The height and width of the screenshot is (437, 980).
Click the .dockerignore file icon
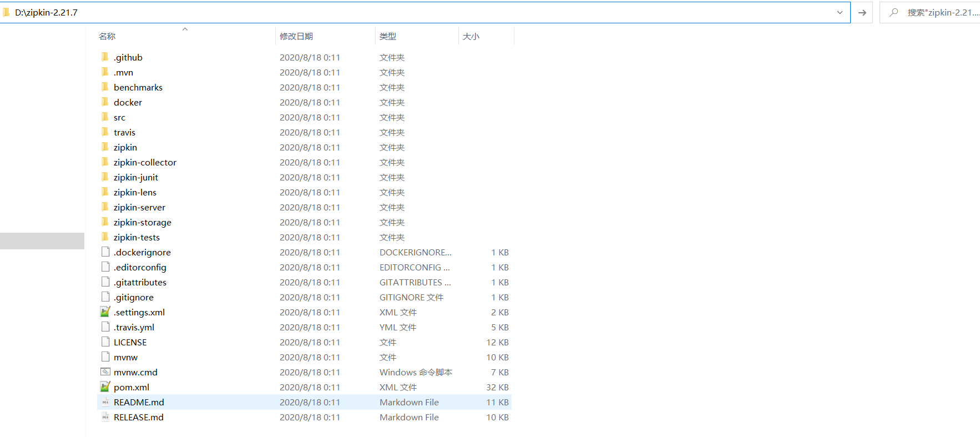pos(105,252)
